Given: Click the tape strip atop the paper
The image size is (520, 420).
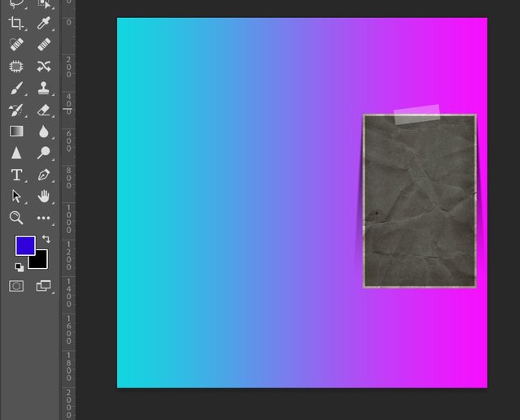Looking at the screenshot, I should pos(417,115).
